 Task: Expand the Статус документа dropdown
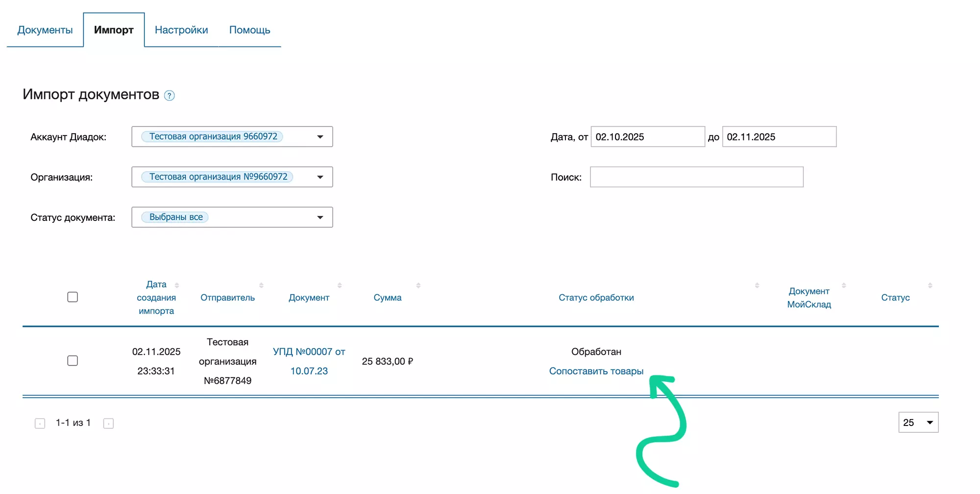320,217
